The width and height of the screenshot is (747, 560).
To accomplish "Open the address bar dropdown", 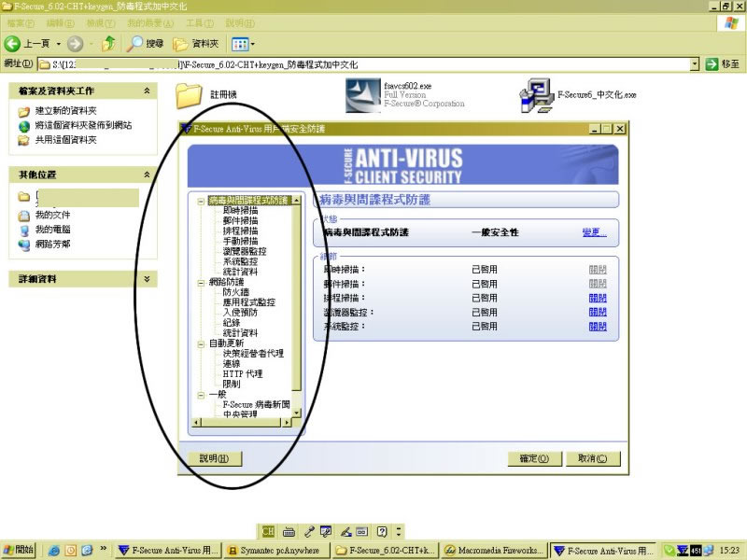I will (x=695, y=63).
